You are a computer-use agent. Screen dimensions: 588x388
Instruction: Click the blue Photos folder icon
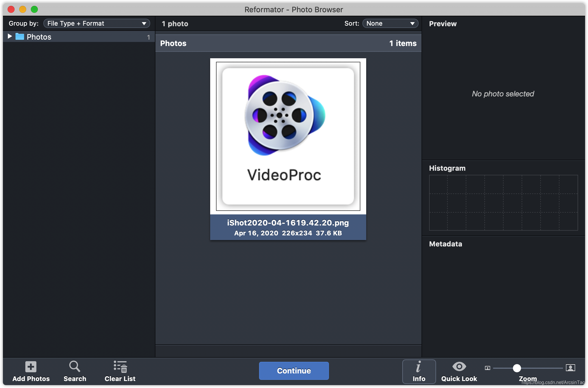pos(20,37)
